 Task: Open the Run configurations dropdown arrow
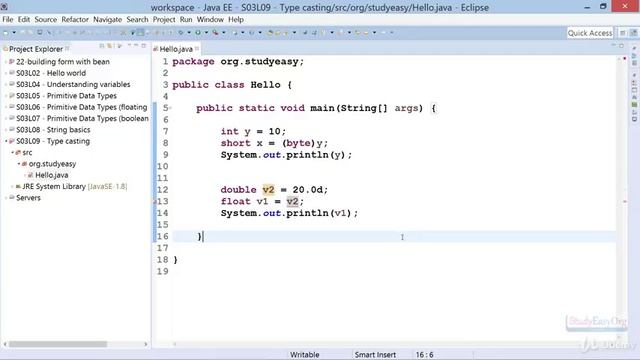(x=206, y=33)
